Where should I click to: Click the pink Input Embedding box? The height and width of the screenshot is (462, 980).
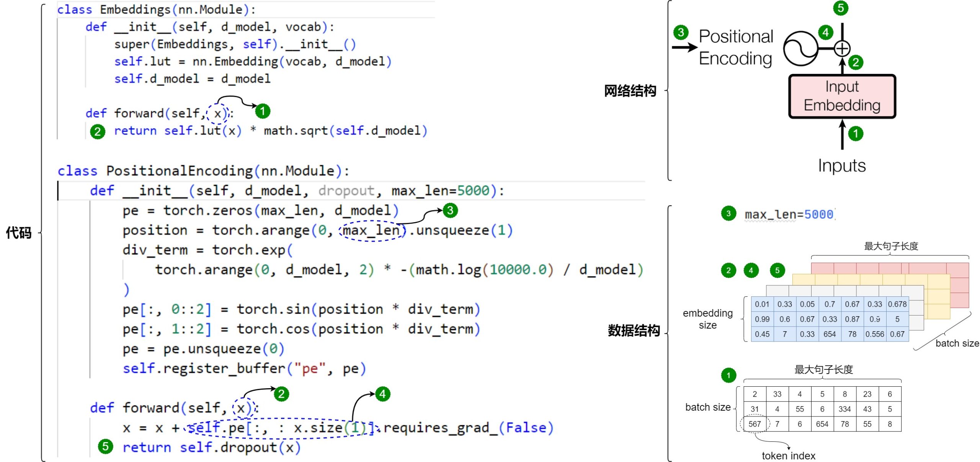tap(842, 96)
